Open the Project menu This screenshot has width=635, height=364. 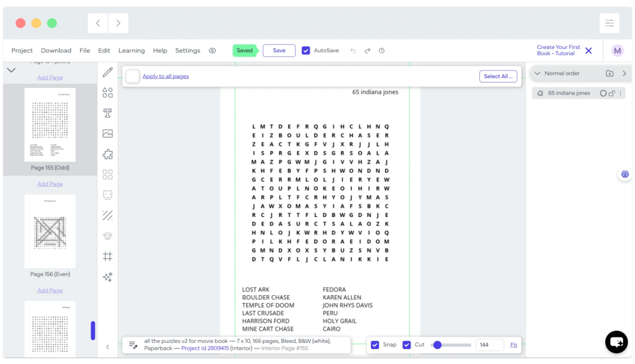point(22,51)
